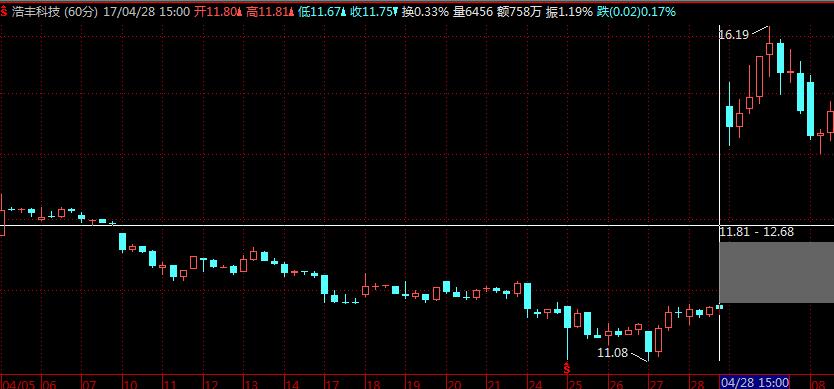Click the gray price gap rectangle
This screenshot has width=834, height=389.
point(777,272)
